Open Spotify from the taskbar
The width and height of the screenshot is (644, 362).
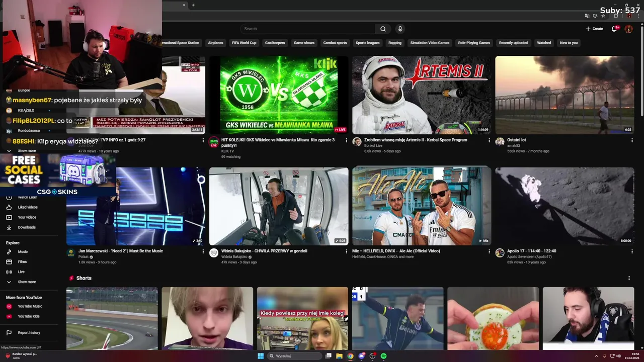pos(383,356)
